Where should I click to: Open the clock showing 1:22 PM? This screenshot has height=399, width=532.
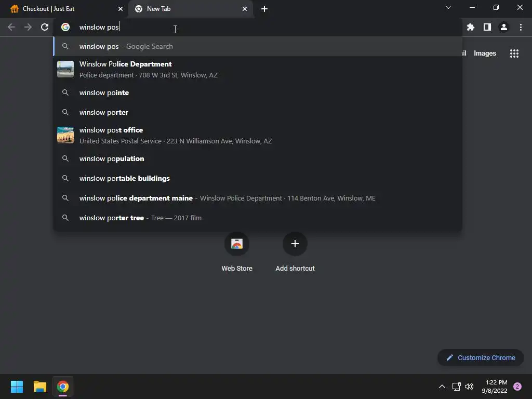[495, 387]
